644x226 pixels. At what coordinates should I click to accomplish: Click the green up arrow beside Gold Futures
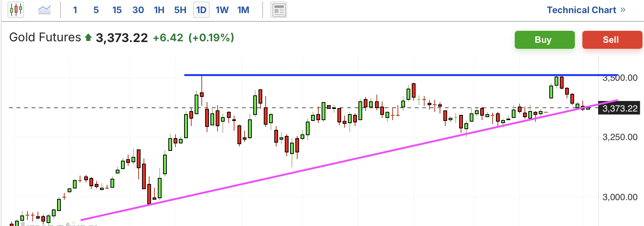click(x=88, y=38)
